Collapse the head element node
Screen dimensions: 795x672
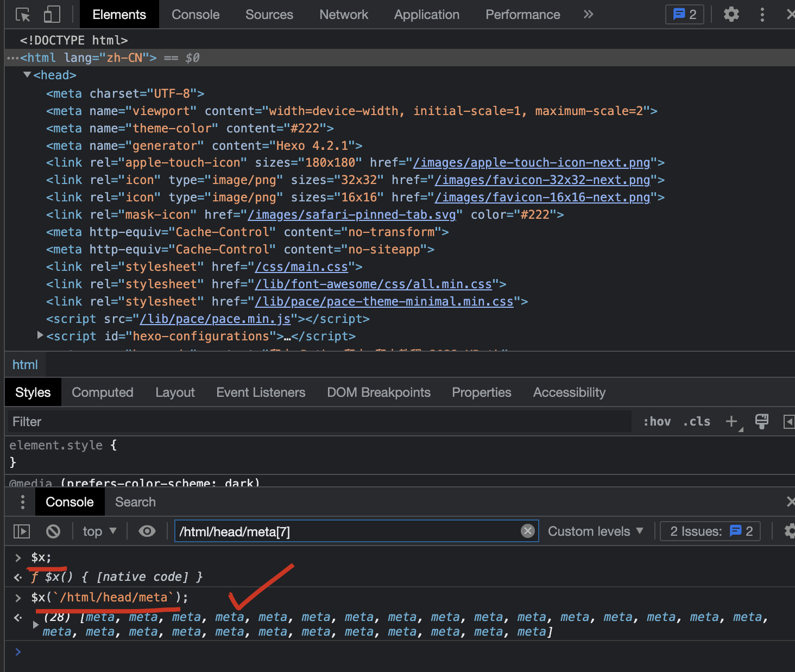click(x=27, y=75)
